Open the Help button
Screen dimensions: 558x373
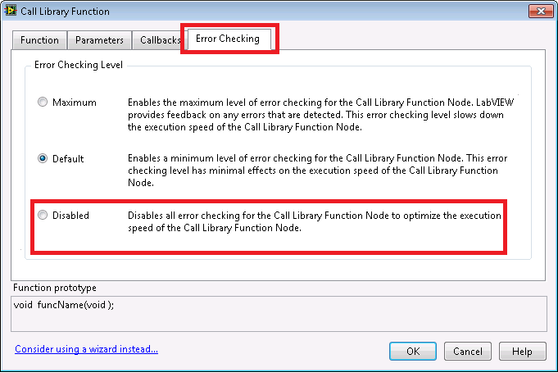[522, 351]
